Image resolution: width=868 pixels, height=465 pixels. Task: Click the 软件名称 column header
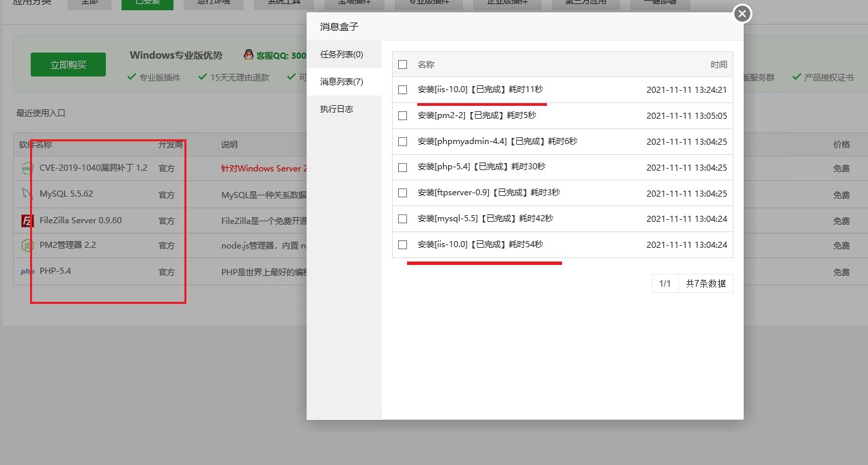pos(36,145)
